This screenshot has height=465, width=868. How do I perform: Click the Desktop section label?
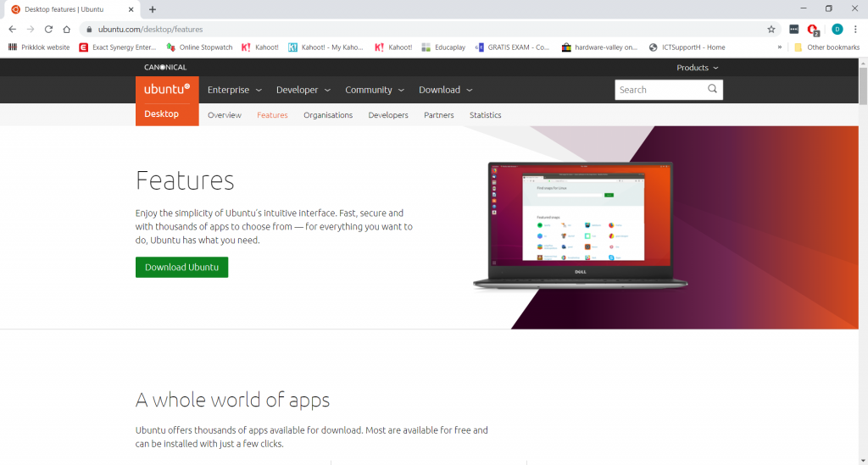pos(162,113)
